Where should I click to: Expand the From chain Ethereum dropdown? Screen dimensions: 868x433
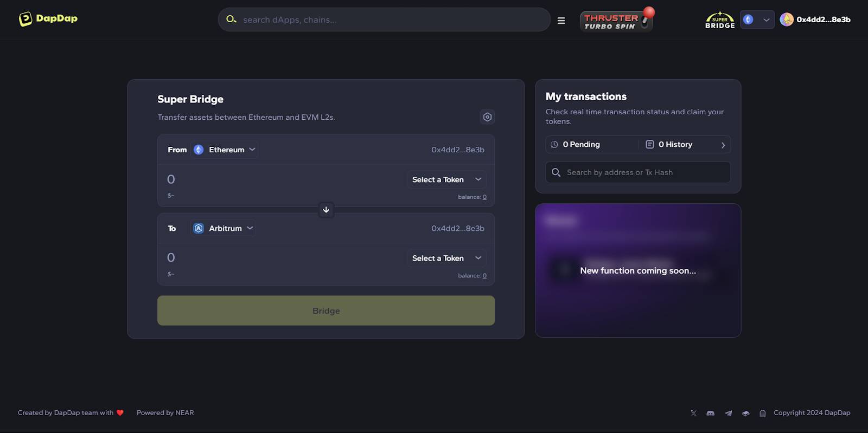point(225,150)
